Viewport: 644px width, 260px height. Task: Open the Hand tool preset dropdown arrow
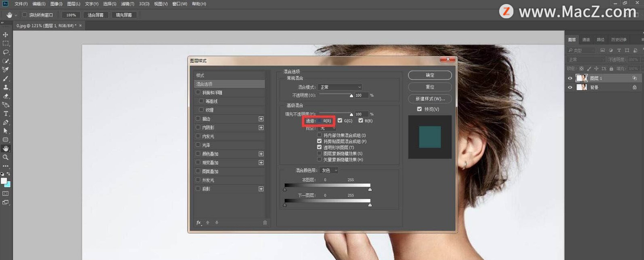(16, 15)
